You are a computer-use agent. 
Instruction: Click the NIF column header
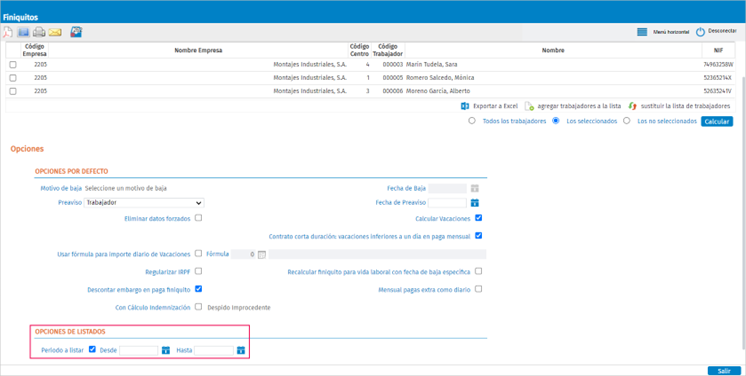[x=718, y=50]
